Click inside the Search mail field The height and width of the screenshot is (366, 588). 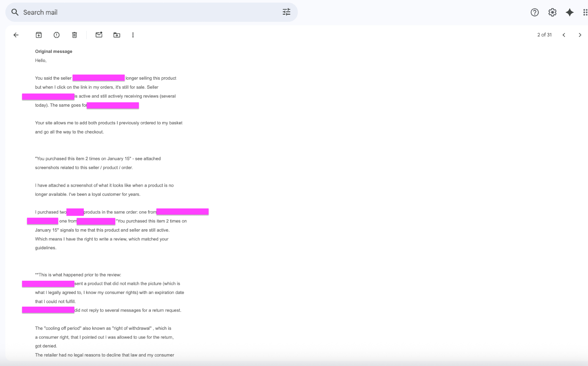147,12
